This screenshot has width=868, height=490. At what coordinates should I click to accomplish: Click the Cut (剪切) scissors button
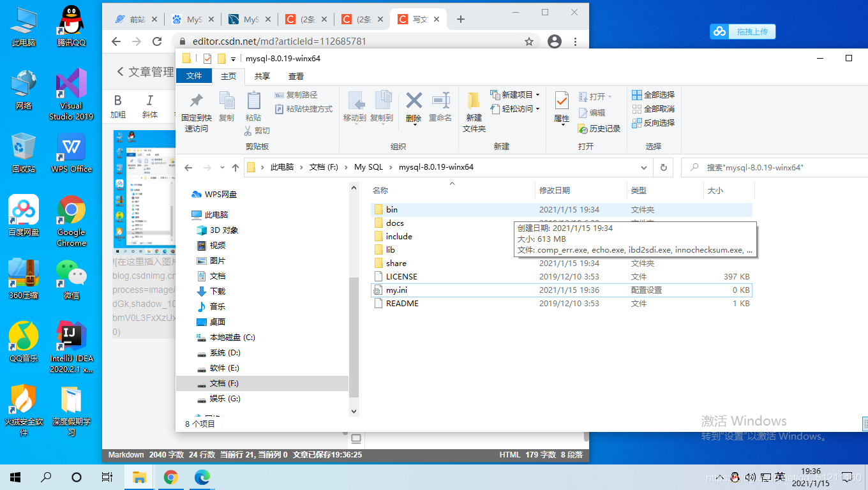coord(257,130)
